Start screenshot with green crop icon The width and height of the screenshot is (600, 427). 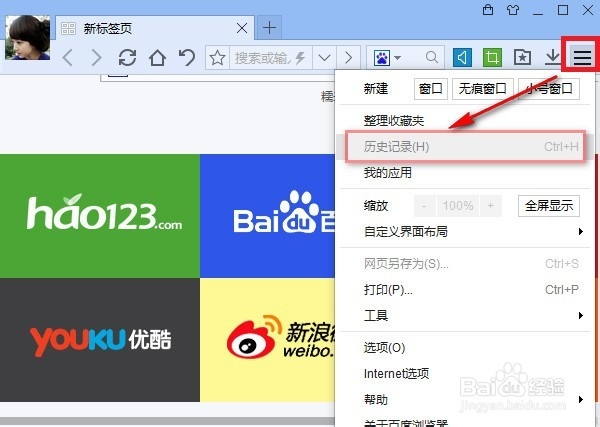pos(492,58)
